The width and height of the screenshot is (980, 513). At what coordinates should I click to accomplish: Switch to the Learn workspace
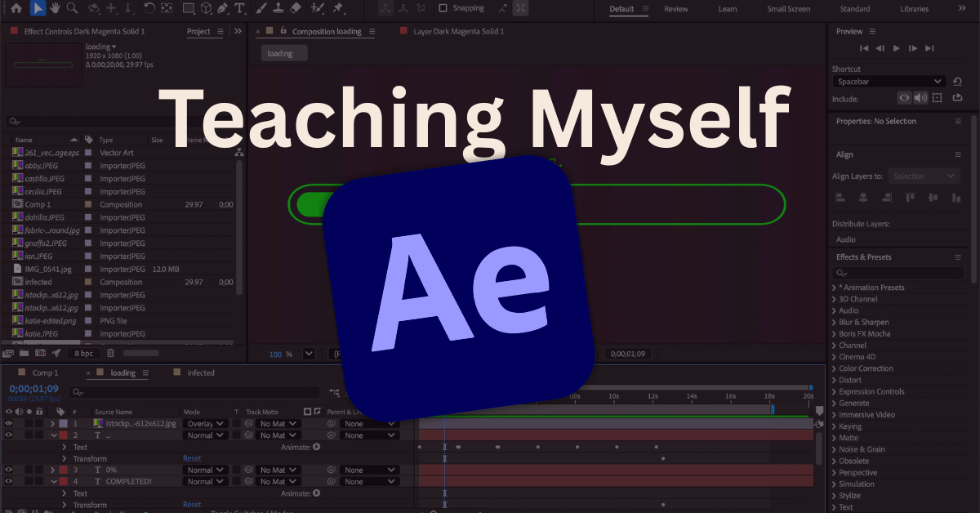pos(728,9)
